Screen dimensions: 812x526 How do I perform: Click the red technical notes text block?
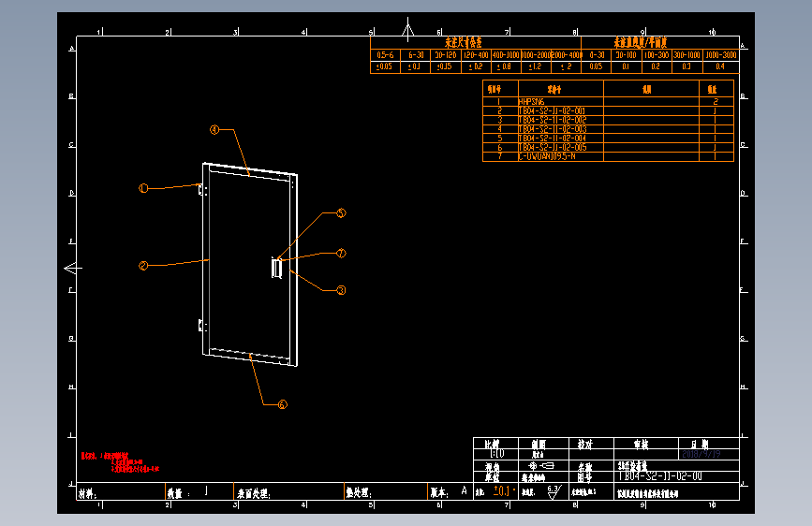tap(120, 462)
